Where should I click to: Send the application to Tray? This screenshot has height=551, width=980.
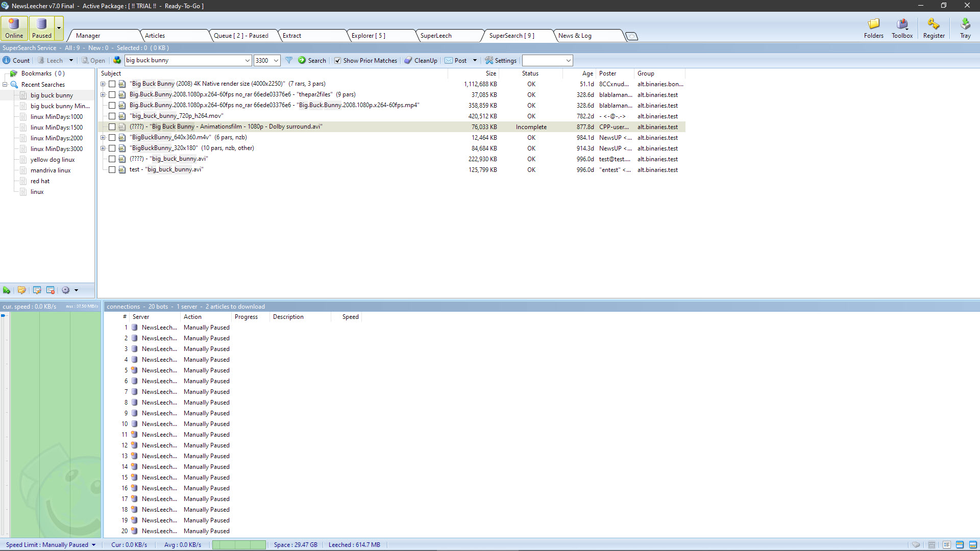[x=965, y=28]
